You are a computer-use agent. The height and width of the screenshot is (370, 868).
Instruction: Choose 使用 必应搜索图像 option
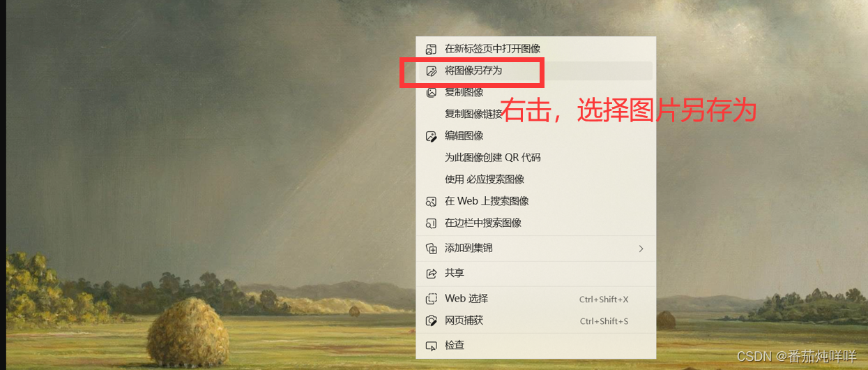[x=535, y=179]
